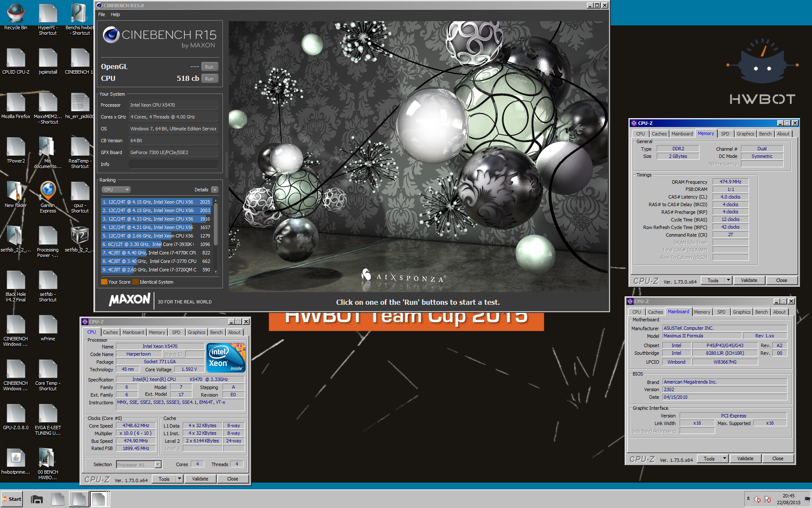The image size is (812, 508).
Task: Open the Cinebench File menu
Action: coord(101,14)
